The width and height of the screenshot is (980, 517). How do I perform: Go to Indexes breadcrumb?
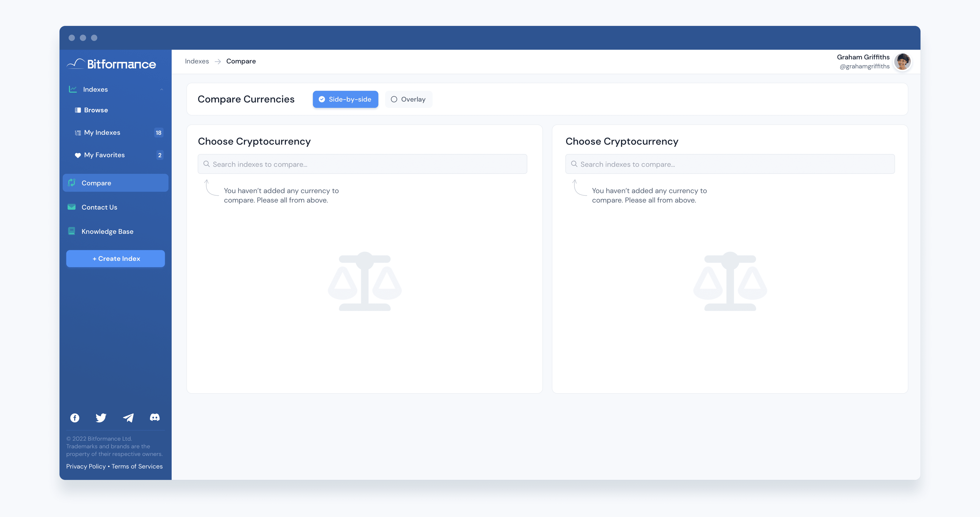click(x=197, y=61)
